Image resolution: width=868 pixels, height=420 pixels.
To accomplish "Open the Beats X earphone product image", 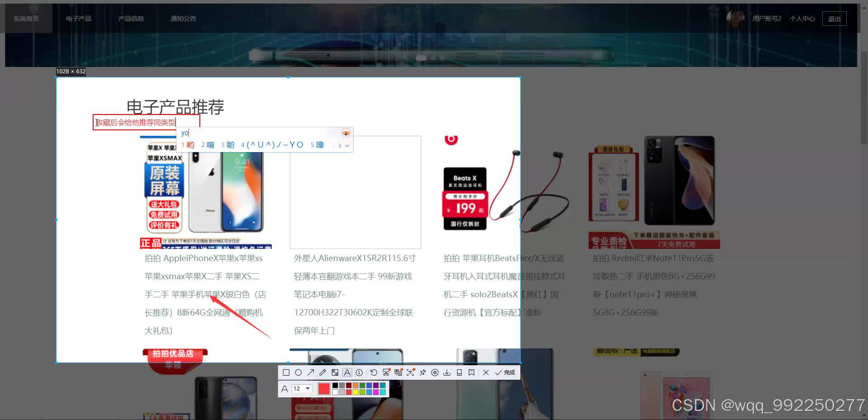I will (x=505, y=192).
